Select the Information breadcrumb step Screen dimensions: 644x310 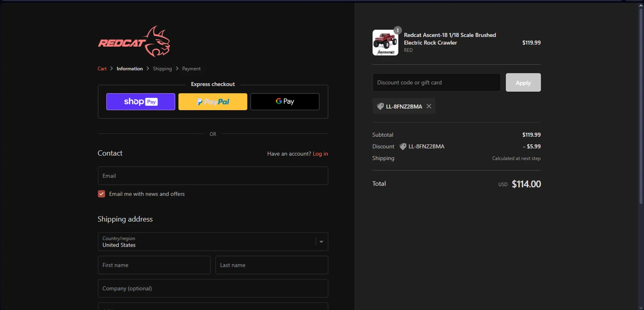point(130,69)
